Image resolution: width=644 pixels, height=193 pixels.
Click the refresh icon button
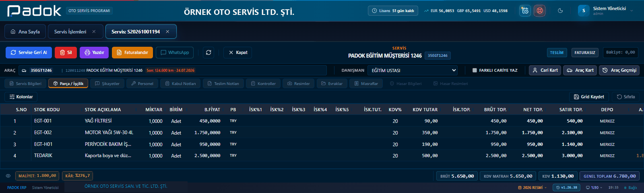point(208,52)
